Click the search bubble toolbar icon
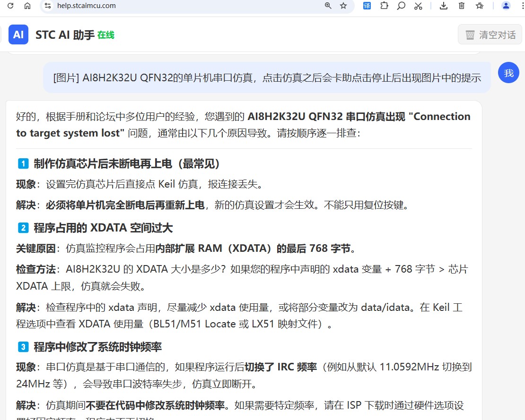The height and width of the screenshot is (420, 525). [401, 6]
